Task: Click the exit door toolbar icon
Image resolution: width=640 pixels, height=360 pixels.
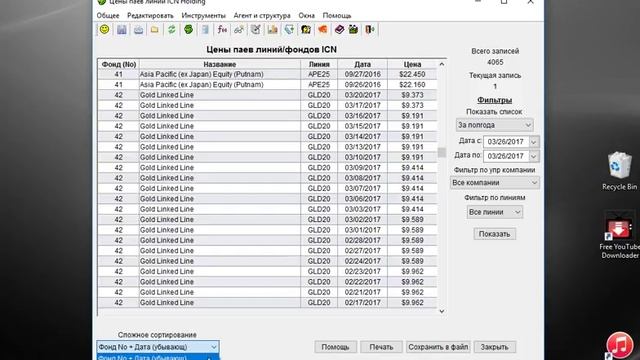Action: [370, 29]
